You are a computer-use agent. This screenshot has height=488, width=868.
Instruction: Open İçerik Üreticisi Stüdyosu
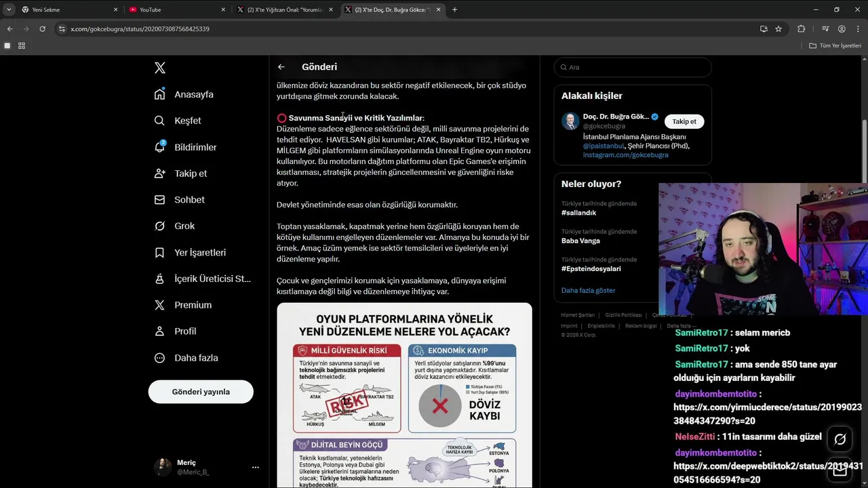tap(202, 279)
